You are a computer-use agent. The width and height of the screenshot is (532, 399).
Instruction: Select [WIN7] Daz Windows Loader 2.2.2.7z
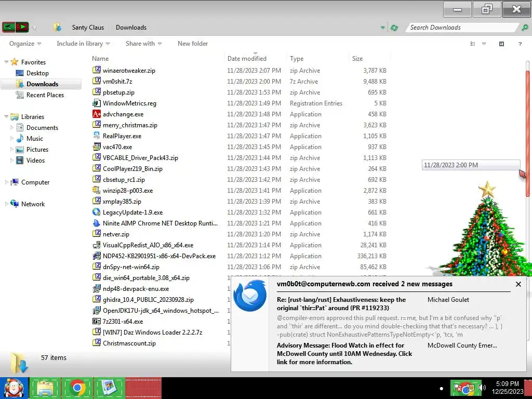(152, 332)
